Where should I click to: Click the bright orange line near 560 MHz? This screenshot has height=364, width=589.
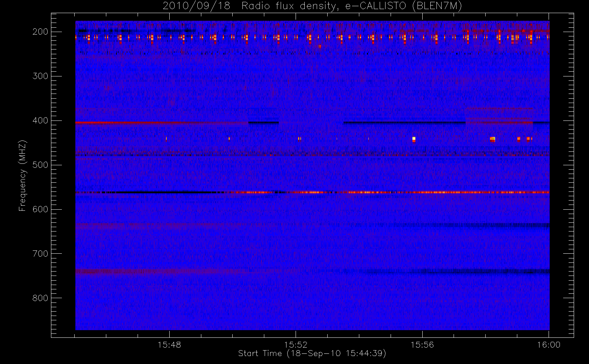click(x=437, y=192)
